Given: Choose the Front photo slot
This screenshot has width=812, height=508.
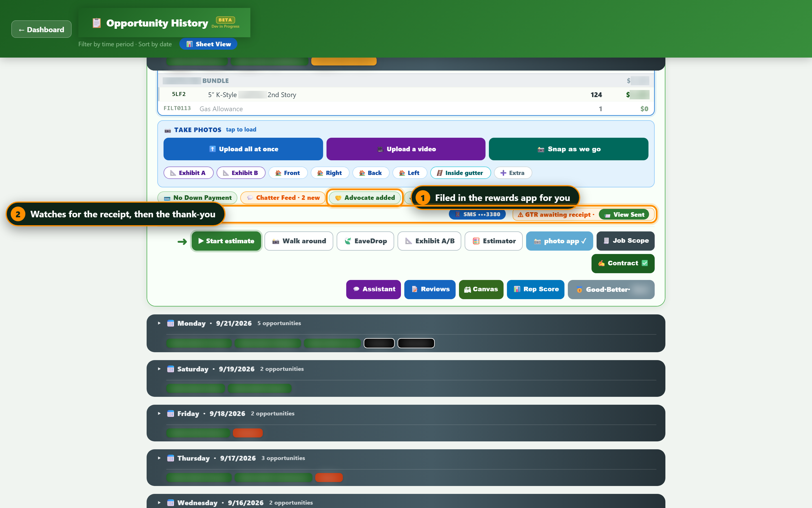Looking at the screenshot, I should [288, 173].
